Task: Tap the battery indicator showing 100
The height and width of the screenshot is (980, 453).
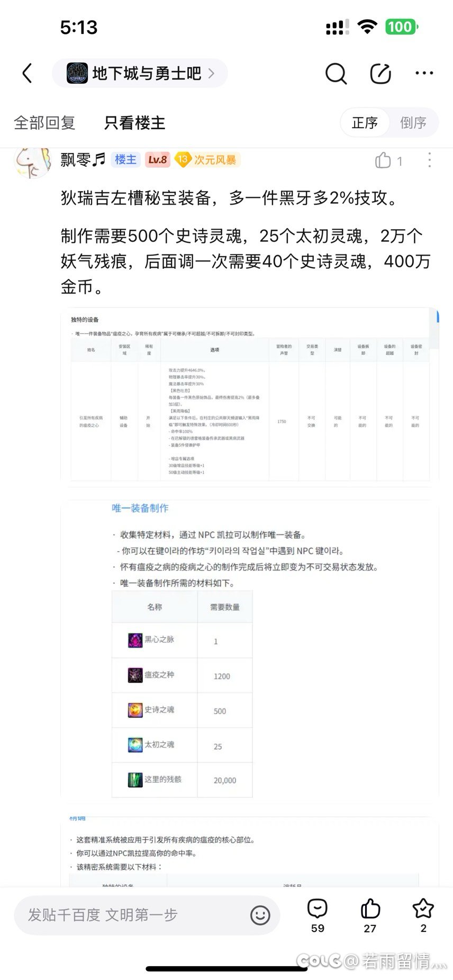Action: [x=402, y=26]
